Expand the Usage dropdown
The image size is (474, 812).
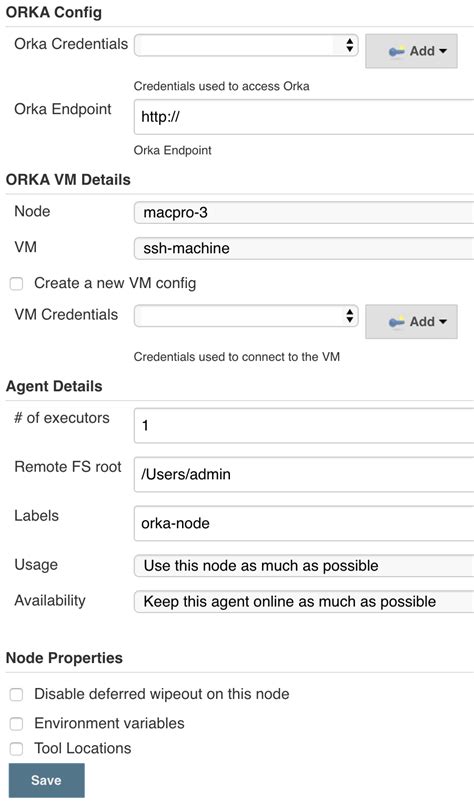coord(304,566)
